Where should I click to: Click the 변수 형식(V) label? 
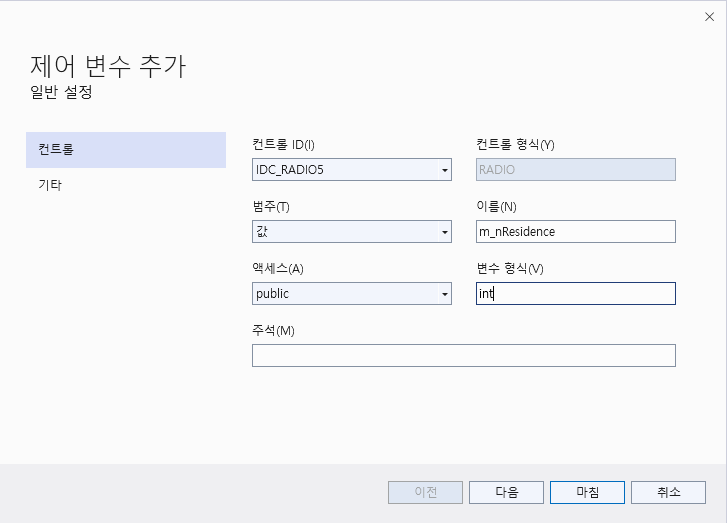pos(510,269)
